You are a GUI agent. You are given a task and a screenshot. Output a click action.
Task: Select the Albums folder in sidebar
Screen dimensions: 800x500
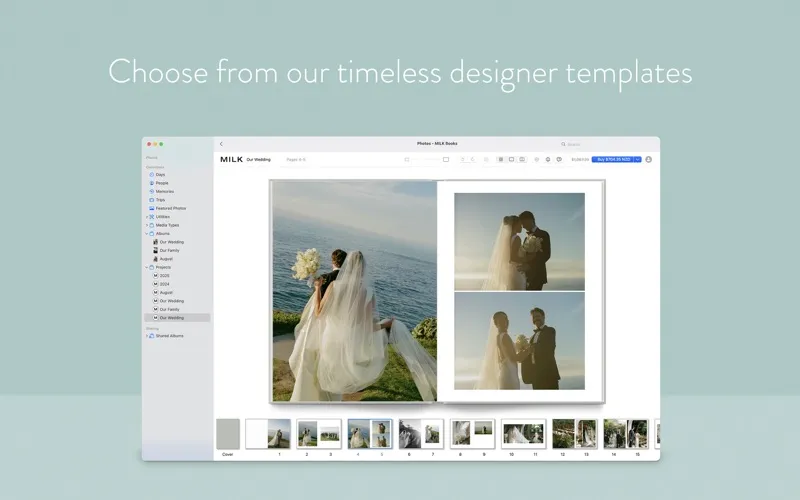point(159,234)
